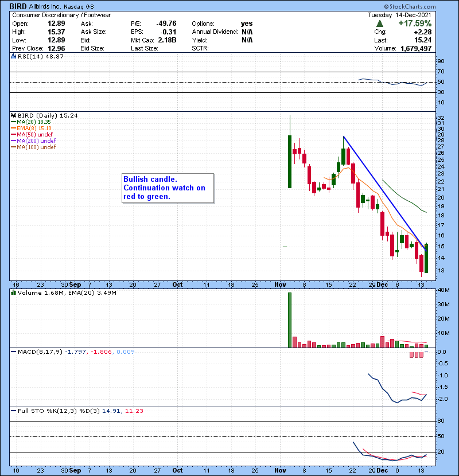Screen dimensions: 459x476
Task: Click the +17.59% percent change
Action: pyautogui.click(x=415, y=24)
